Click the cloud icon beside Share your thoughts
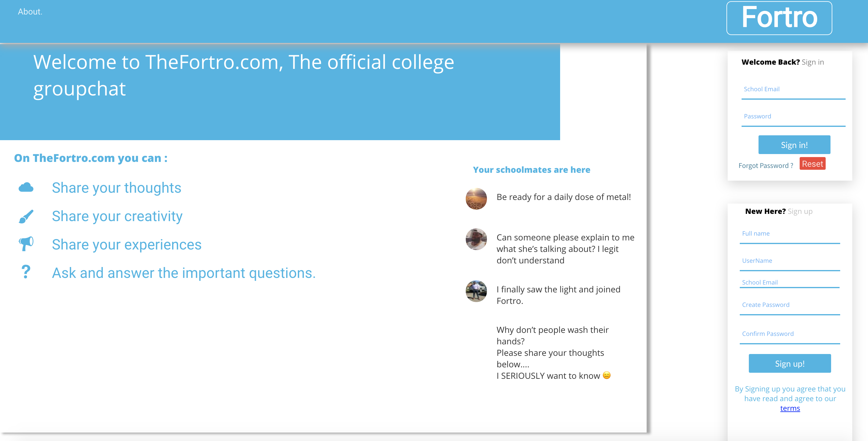The width and height of the screenshot is (868, 441). 26,187
